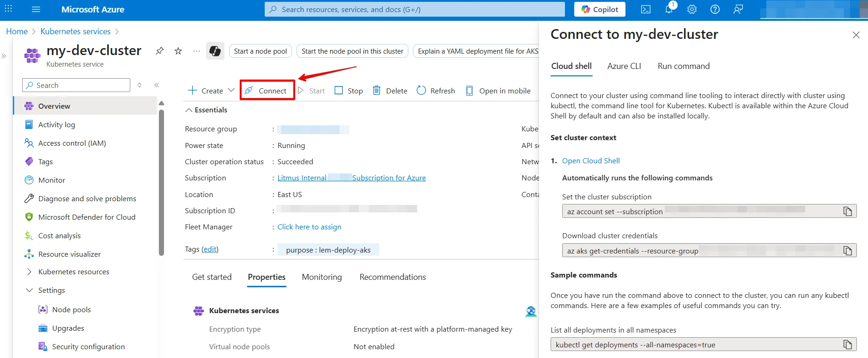The height and width of the screenshot is (358, 868).
Task: Click the greyed-out Start toolbar button
Action: 311,91
